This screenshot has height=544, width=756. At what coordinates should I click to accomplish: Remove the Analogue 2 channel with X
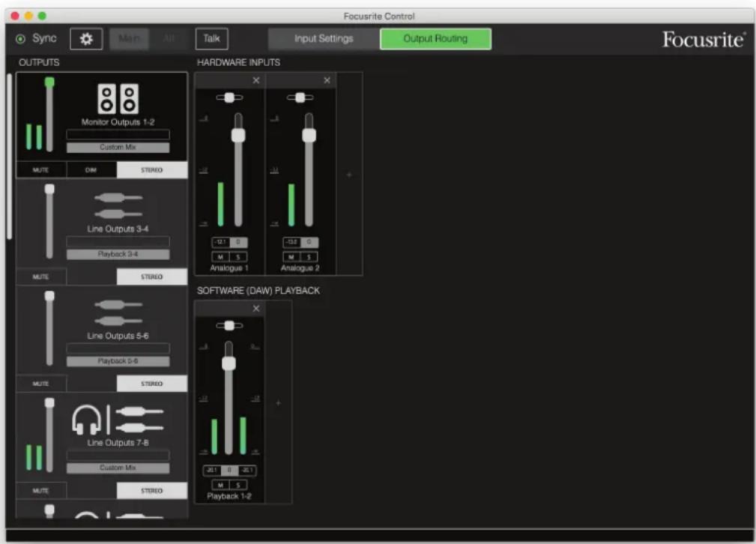pyautogui.click(x=327, y=80)
